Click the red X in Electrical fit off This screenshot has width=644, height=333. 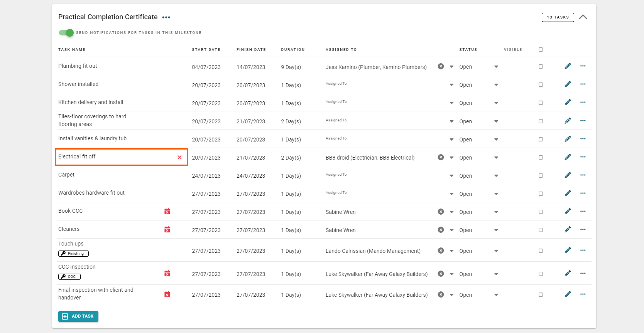point(179,157)
